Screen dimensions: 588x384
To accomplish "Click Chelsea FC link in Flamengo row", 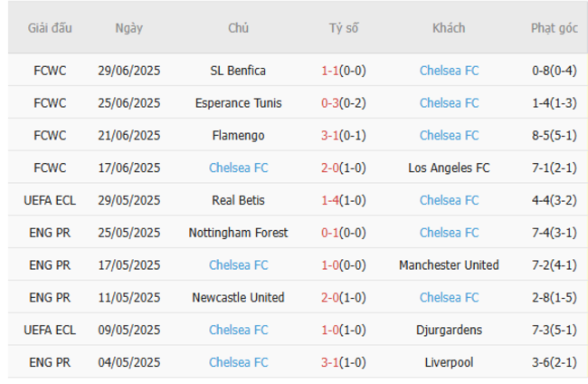I will click(x=450, y=136).
